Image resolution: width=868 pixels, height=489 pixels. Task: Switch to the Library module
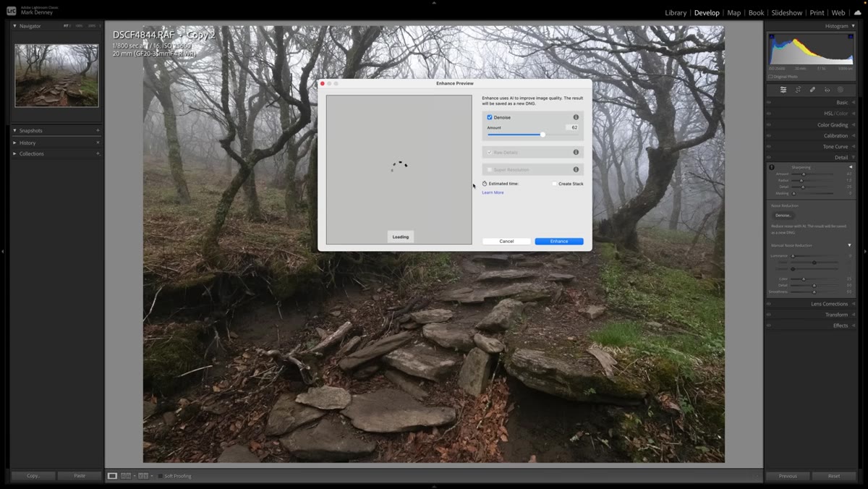point(676,12)
